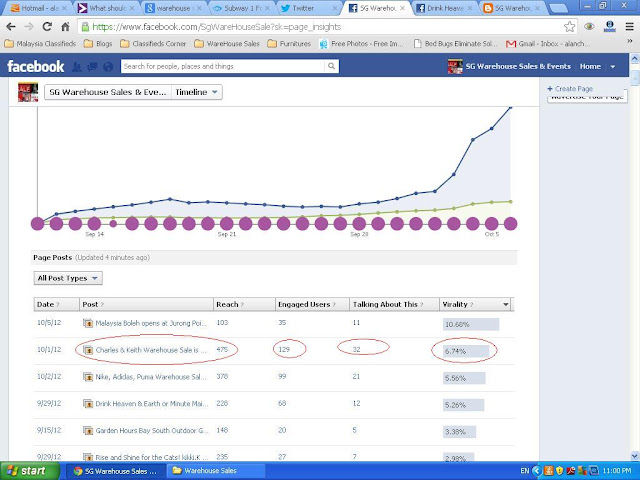Click the purple post marker above Oct 5

(491, 224)
